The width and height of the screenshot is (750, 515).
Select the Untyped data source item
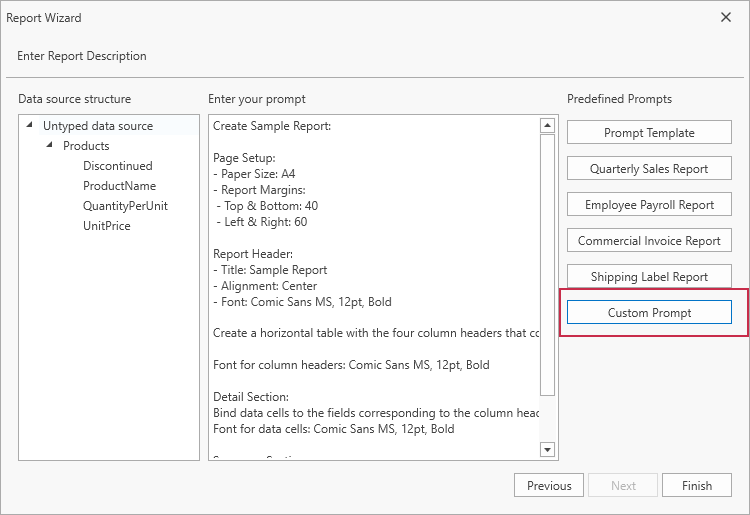[98, 126]
